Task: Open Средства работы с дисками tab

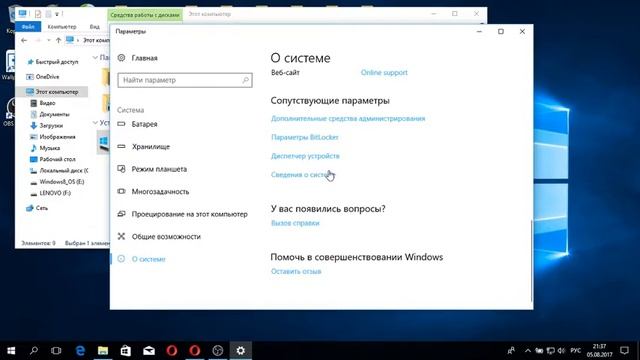Action: pos(145,15)
